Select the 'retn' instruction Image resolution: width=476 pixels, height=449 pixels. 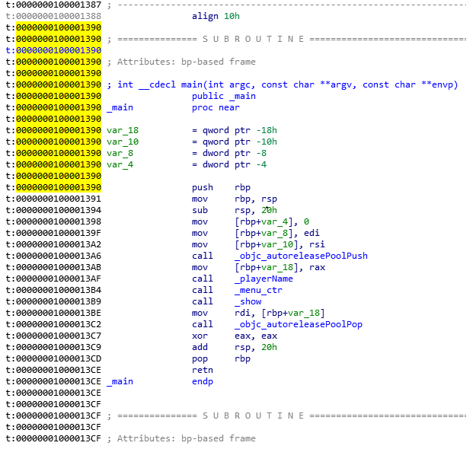(203, 370)
